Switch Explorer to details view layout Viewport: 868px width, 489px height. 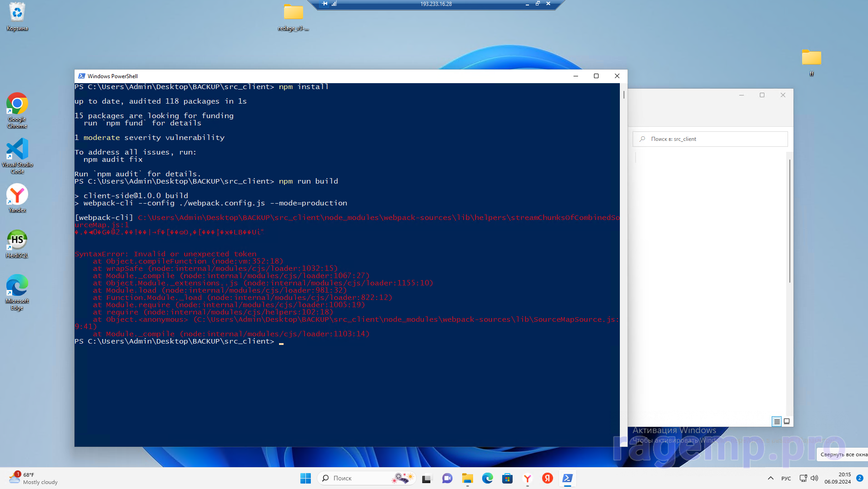point(777,421)
